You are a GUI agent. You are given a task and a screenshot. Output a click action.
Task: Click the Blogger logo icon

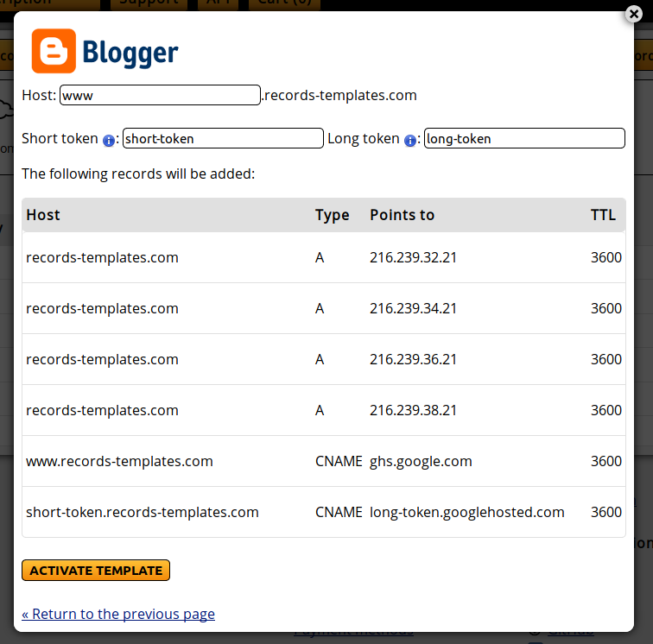pyautogui.click(x=54, y=51)
